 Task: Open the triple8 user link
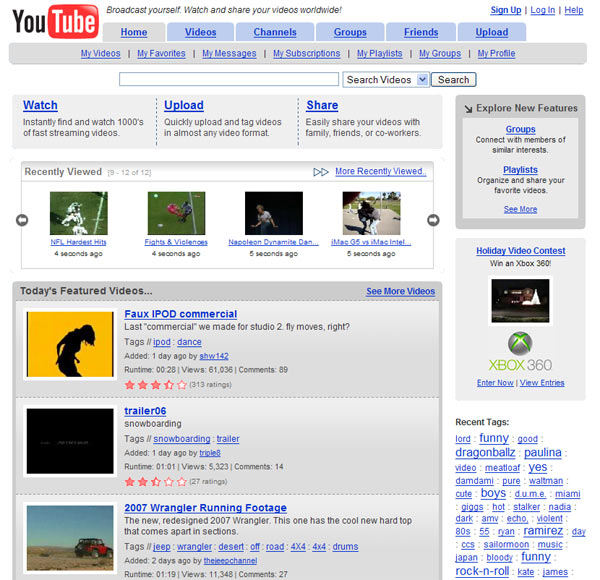[210, 453]
